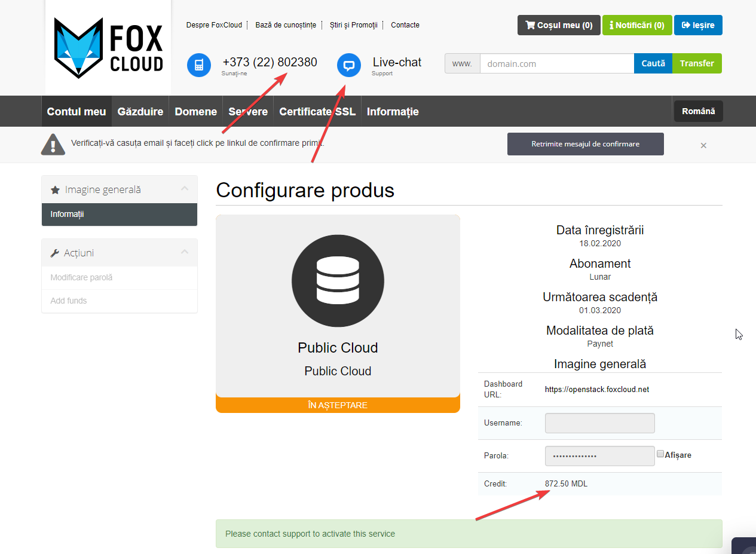
Task: Collapse the Imagine generală sidebar panel
Action: pos(185,189)
